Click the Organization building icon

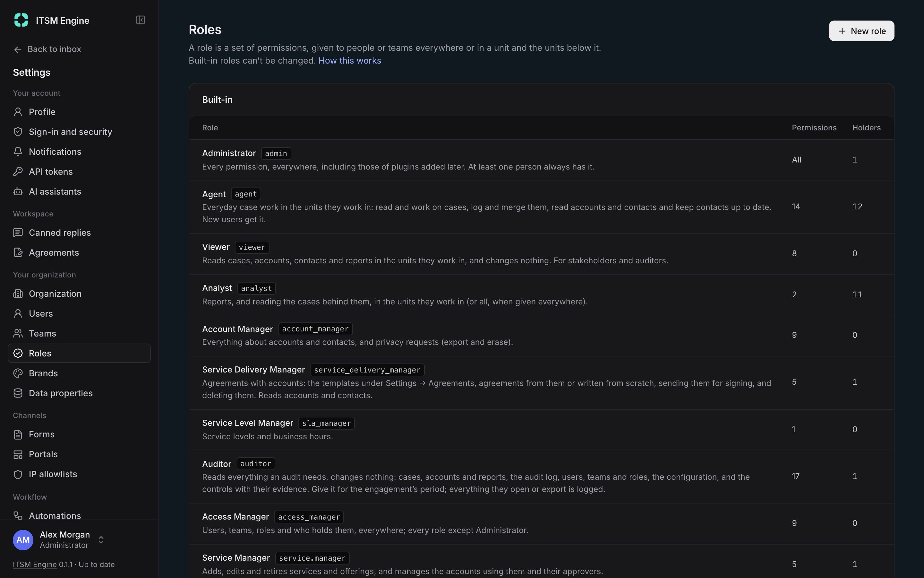[x=18, y=293]
